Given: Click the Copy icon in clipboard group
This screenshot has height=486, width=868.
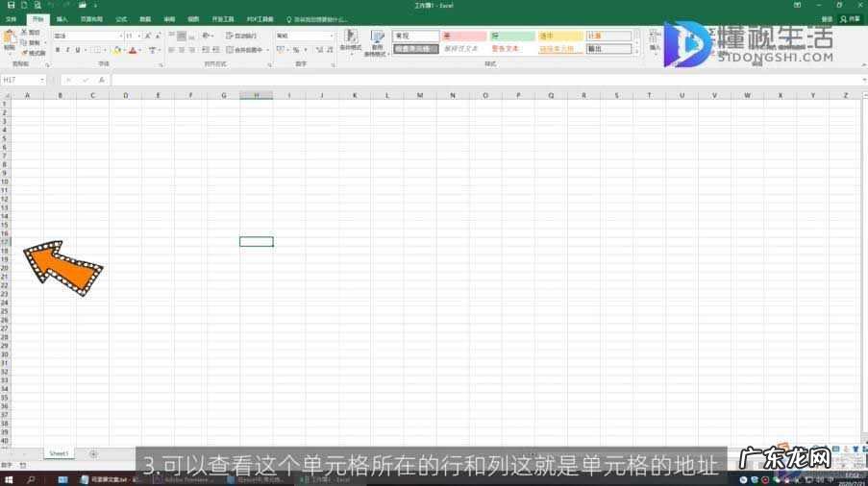Looking at the screenshot, I should (24, 42).
